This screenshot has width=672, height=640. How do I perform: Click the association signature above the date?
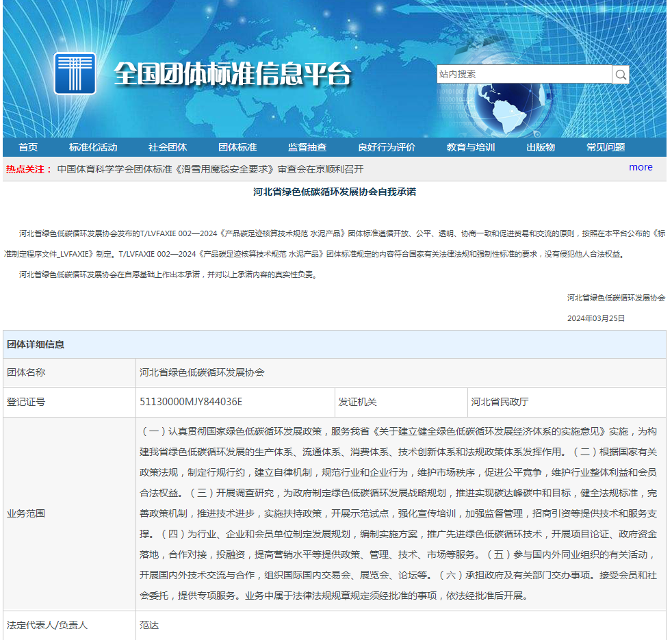[617, 298]
